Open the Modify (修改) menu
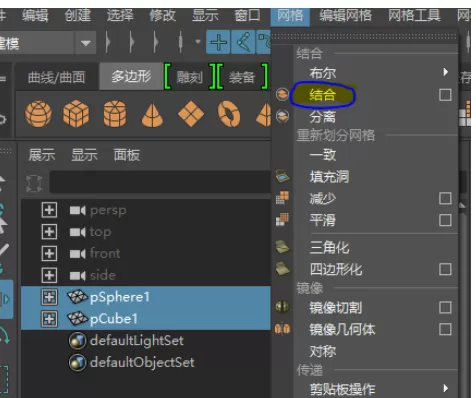Viewport: 476px width, 398px height. (x=163, y=15)
